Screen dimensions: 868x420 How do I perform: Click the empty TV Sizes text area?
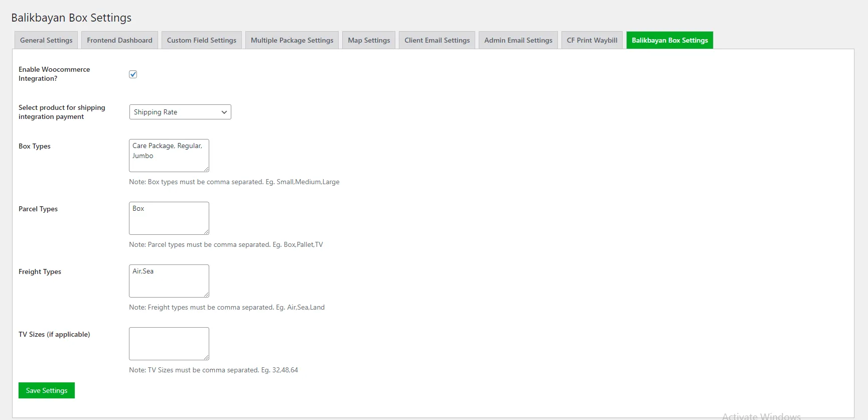(x=169, y=344)
